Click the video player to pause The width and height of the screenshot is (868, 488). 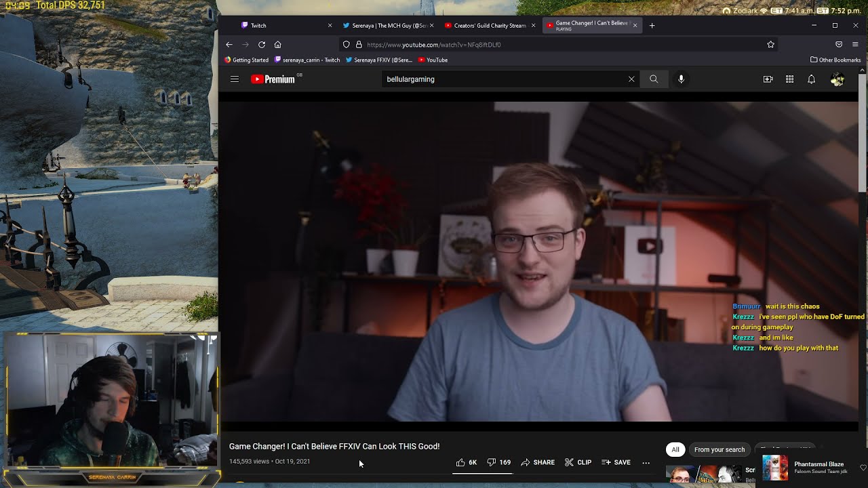(x=539, y=261)
